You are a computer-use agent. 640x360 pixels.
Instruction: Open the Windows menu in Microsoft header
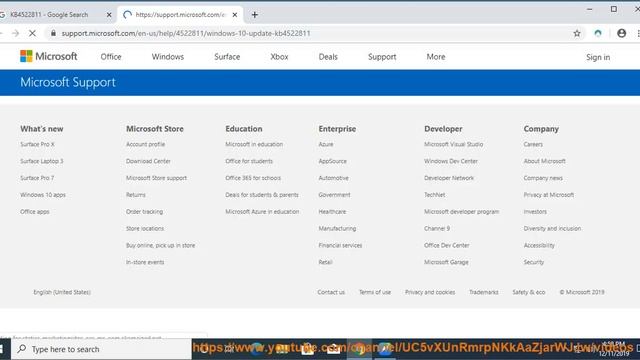coord(168,57)
